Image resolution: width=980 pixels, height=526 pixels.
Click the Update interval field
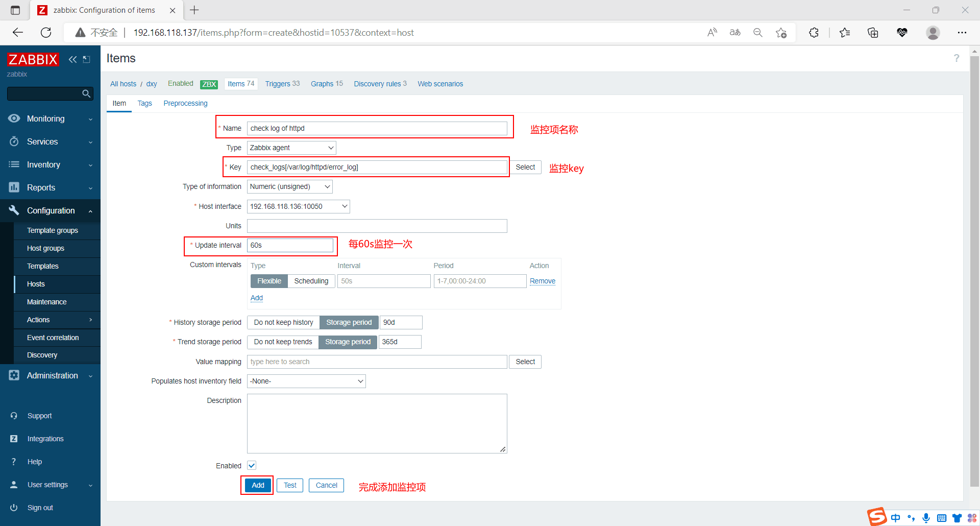click(x=290, y=245)
